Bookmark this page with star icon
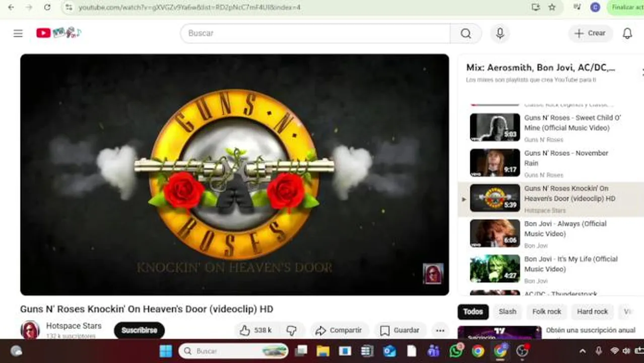 coord(552,7)
